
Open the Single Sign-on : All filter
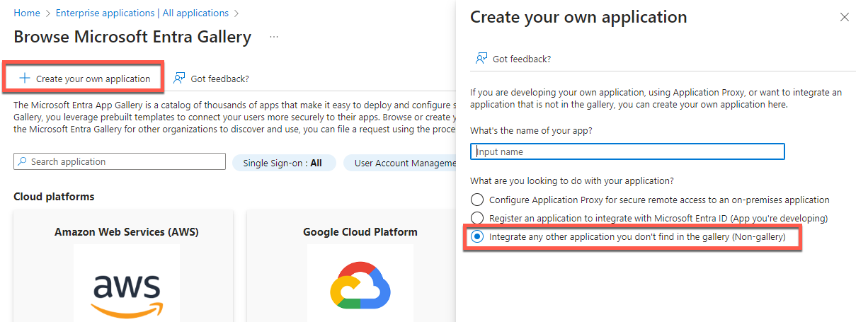click(283, 163)
